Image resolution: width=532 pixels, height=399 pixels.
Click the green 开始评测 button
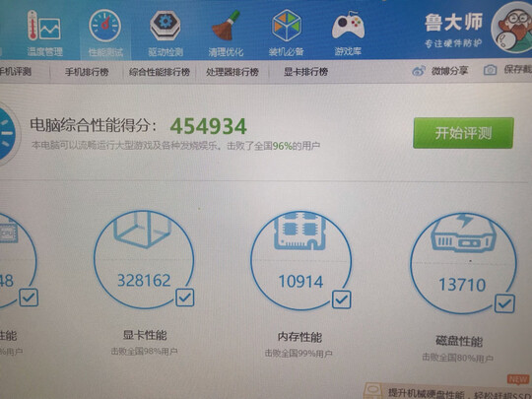click(463, 133)
